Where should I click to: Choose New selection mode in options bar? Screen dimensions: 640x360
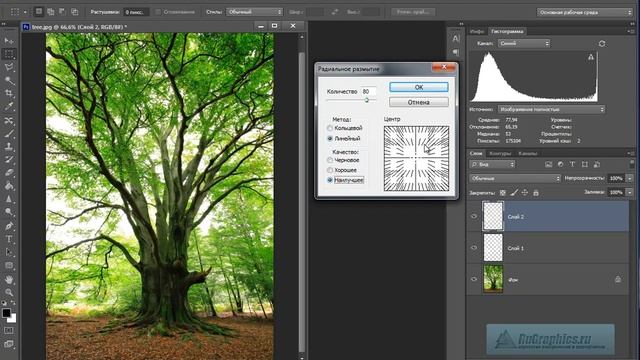39,12
